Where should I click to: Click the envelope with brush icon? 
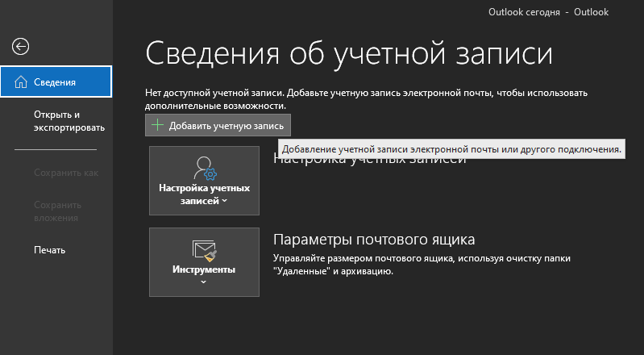click(204, 250)
